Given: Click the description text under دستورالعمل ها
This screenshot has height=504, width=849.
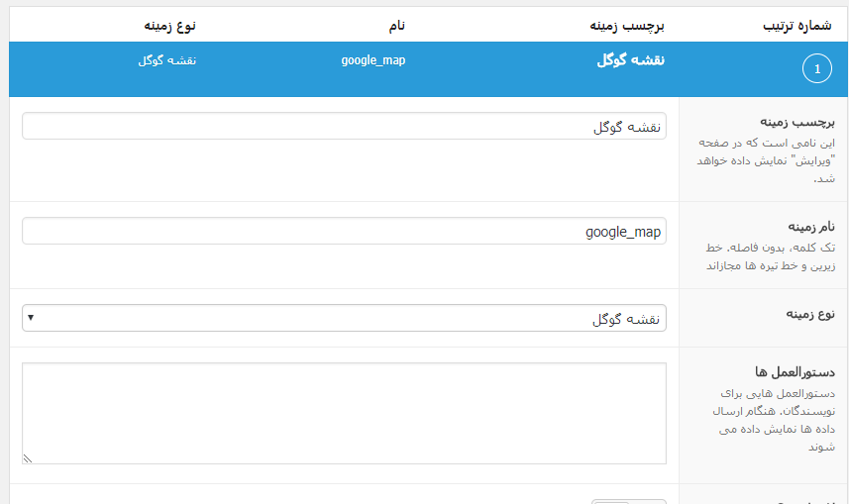Looking at the screenshot, I should tap(775, 420).
